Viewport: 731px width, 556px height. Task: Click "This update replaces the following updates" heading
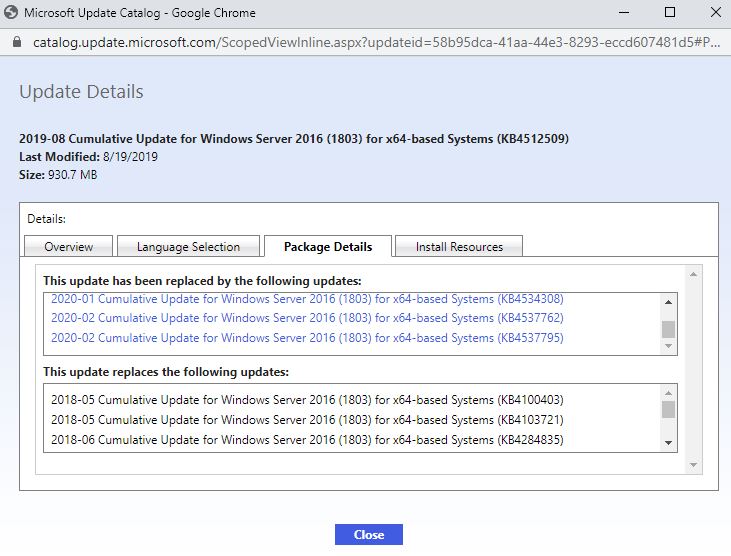[166, 372]
